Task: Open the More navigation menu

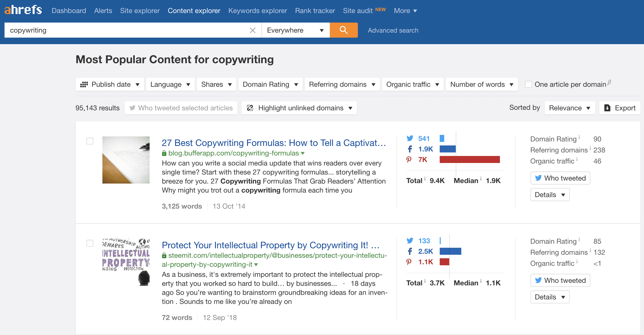Action: click(405, 11)
